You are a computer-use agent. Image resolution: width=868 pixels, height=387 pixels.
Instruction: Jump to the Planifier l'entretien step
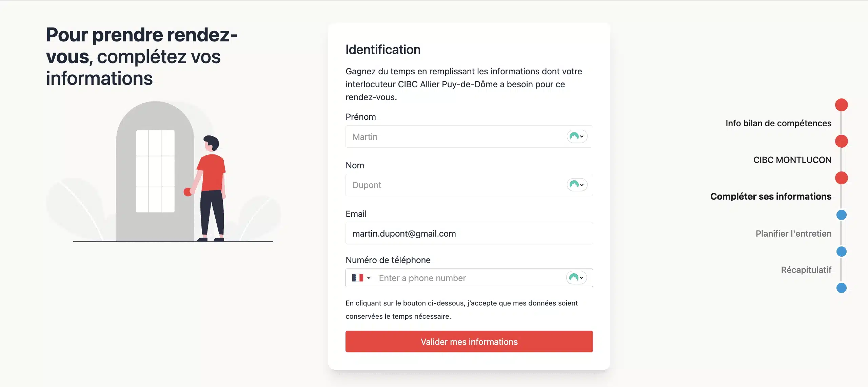point(793,234)
